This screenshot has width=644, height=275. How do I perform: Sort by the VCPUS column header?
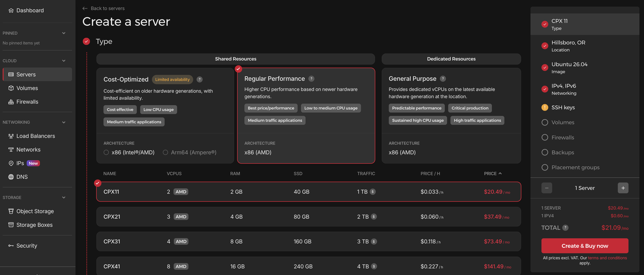(x=174, y=173)
